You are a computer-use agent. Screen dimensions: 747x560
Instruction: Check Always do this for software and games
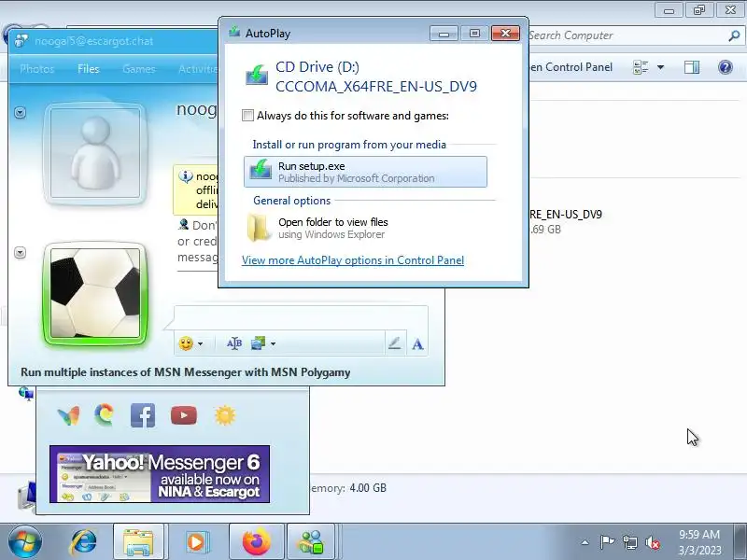247,115
